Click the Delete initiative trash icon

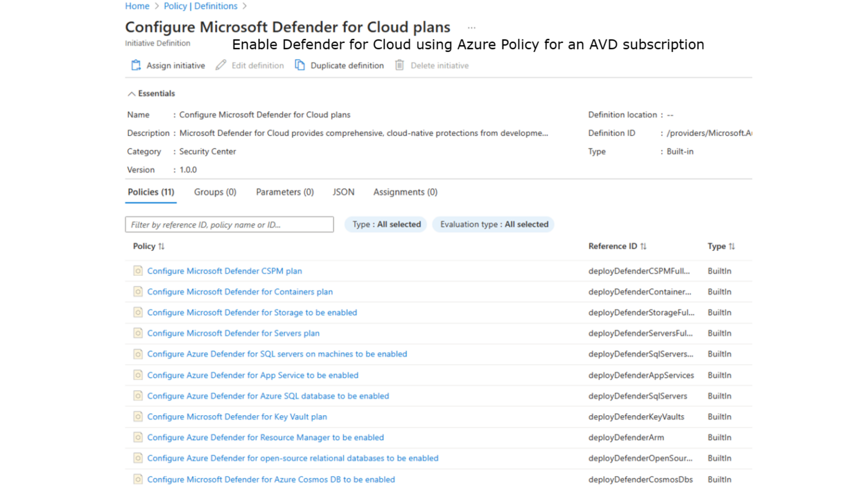(400, 66)
